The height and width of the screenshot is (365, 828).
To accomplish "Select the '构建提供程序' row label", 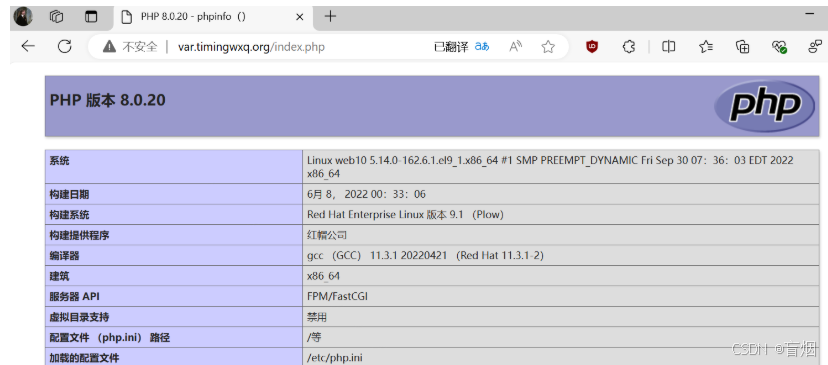I will pos(79,236).
